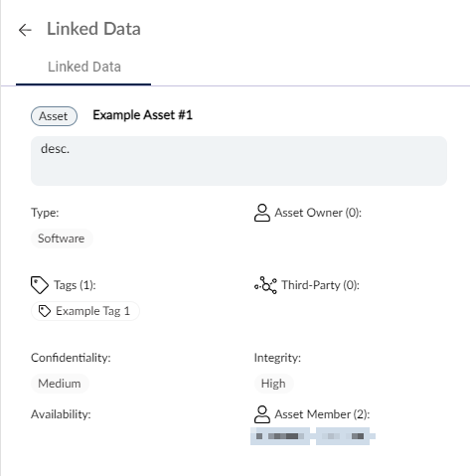Open the Example Asset #1 title

(142, 115)
